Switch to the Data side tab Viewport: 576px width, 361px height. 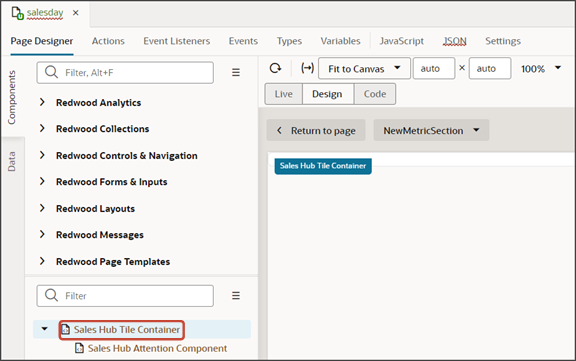(12, 162)
